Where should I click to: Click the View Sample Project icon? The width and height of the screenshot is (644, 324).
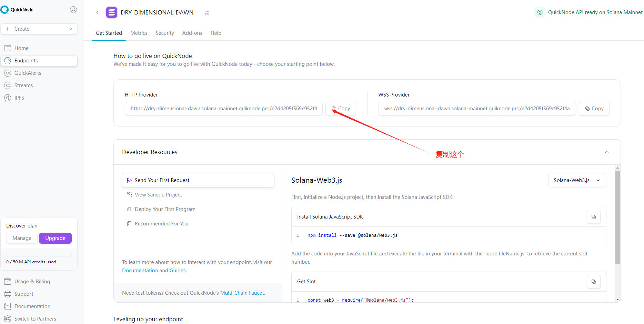coord(129,195)
